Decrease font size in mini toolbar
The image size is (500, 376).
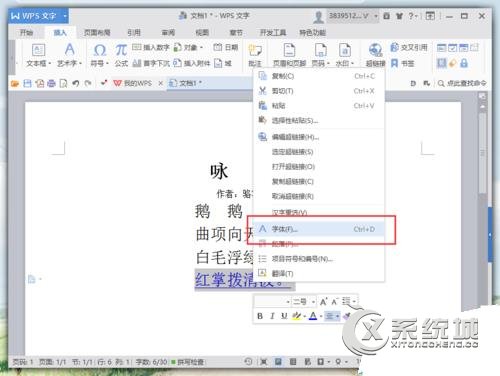pyautogui.click(x=335, y=302)
